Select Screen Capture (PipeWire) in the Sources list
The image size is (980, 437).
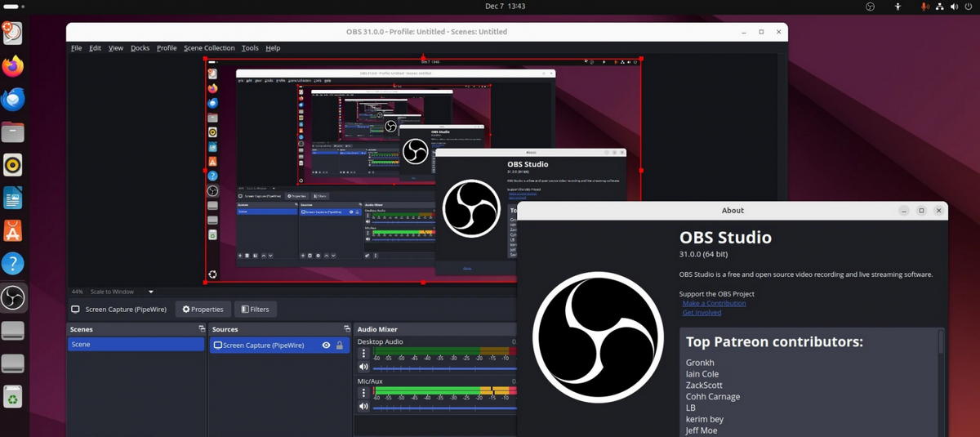[279, 346]
